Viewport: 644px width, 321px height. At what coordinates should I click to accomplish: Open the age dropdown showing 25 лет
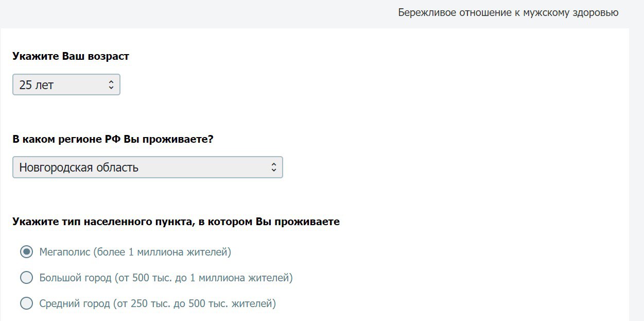(x=66, y=85)
